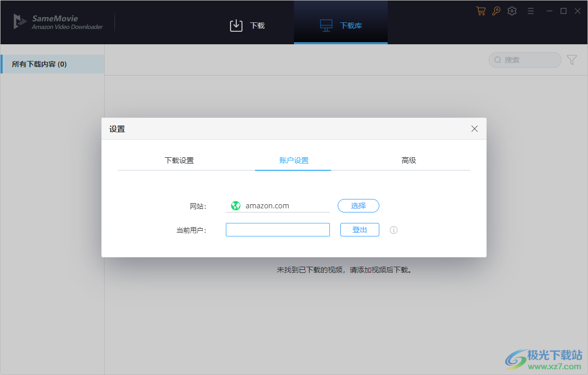This screenshot has width=588, height=375.
Task: Close the 设置 dialog with X
Action: pyautogui.click(x=475, y=129)
